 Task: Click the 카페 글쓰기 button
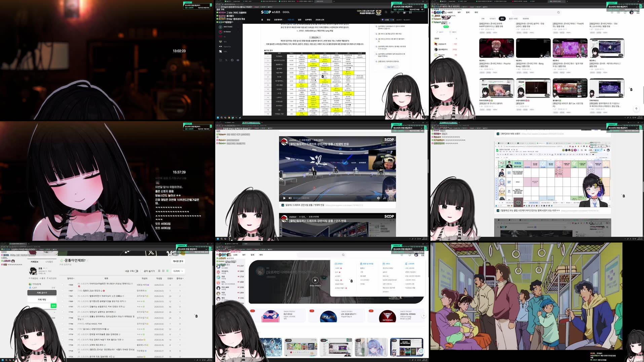click(x=42, y=293)
